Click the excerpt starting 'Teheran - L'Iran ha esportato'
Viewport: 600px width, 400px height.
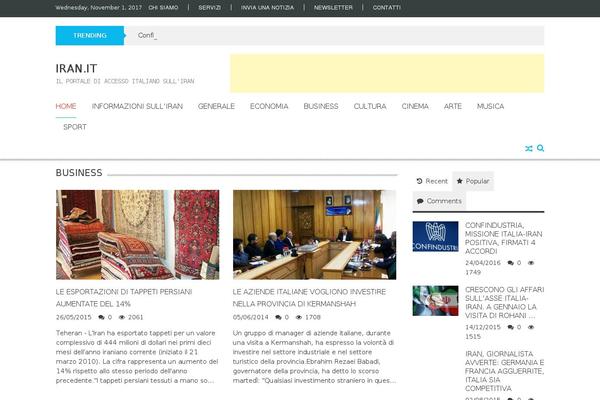pos(137,357)
